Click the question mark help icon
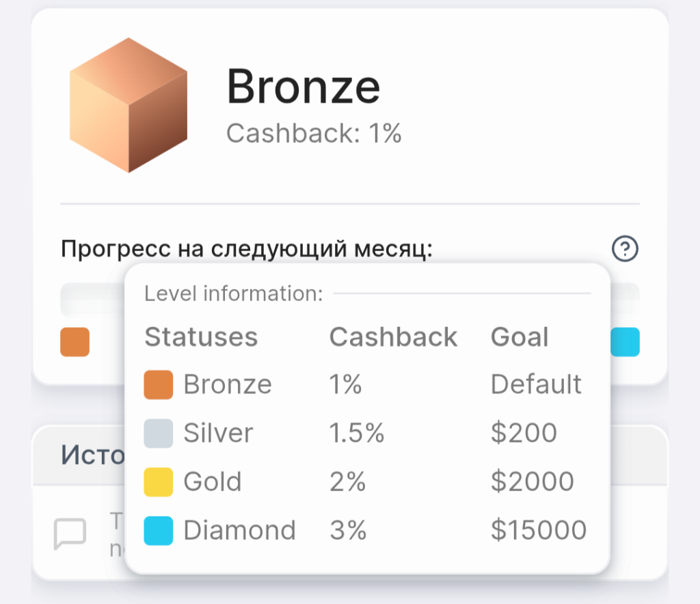 (x=625, y=248)
